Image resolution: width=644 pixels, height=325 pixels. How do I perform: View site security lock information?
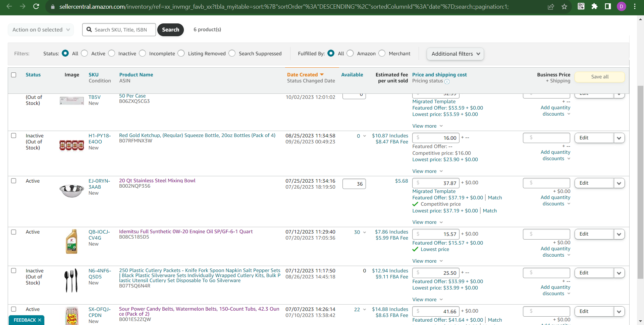pyautogui.click(x=53, y=7)
